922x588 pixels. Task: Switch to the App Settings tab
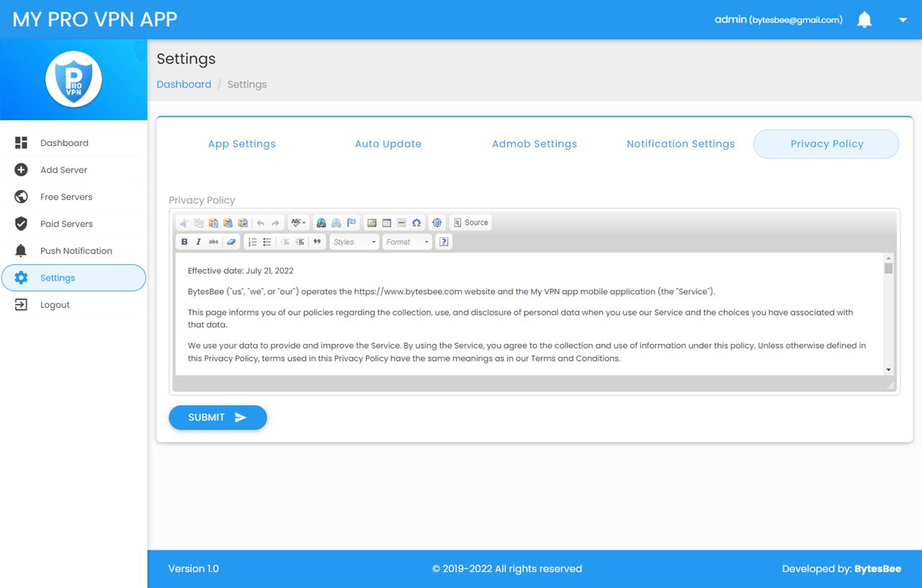click(x=242, y=144)
